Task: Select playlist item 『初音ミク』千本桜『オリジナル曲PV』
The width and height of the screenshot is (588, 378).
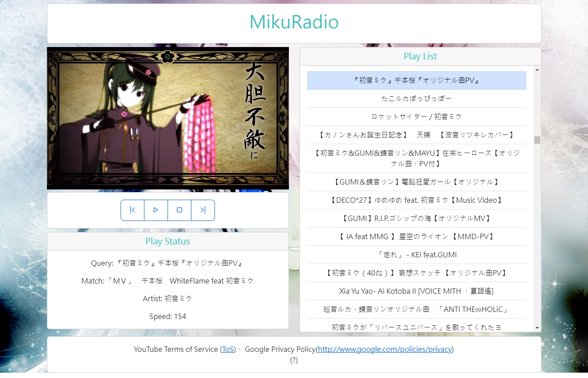Action: tap(417, 80)
